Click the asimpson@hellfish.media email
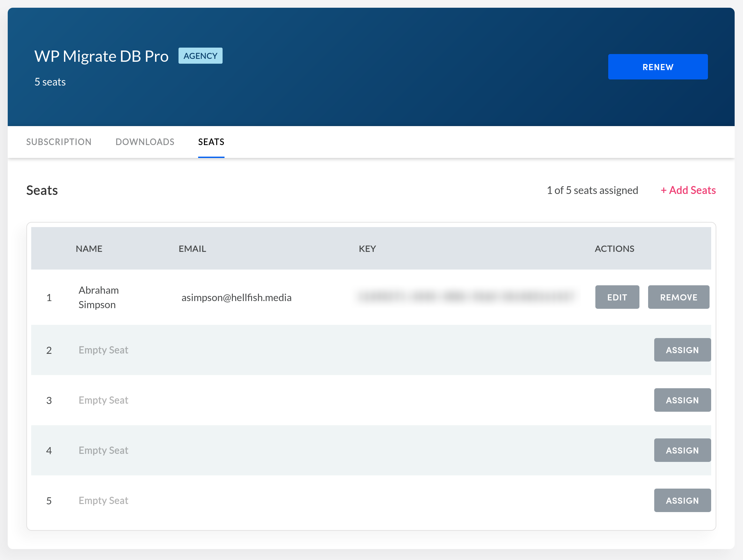This screenshot has height=560, width=743. click(x=236, y=297)
